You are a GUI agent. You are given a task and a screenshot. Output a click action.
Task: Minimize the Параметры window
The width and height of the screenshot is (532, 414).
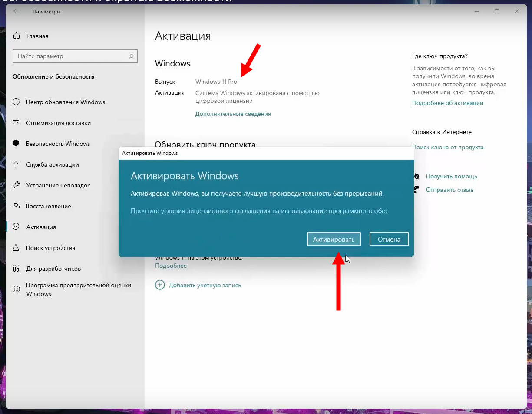tap(477, 12)
